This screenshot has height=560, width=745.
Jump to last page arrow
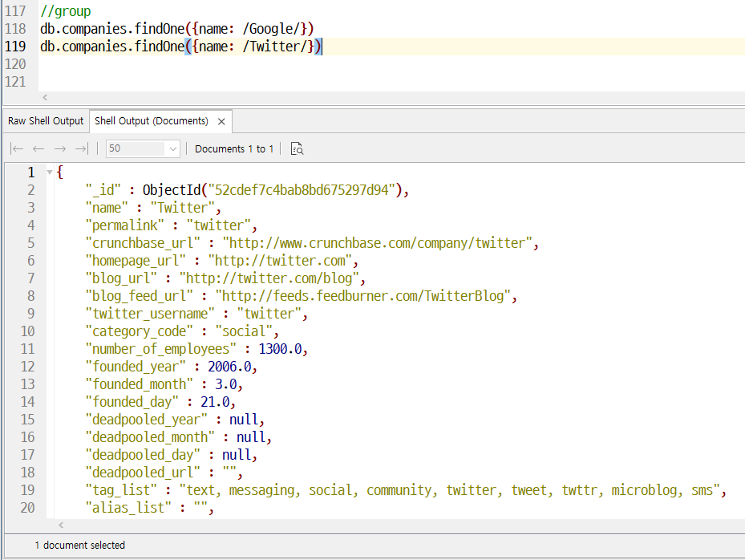tap(81, 148)
